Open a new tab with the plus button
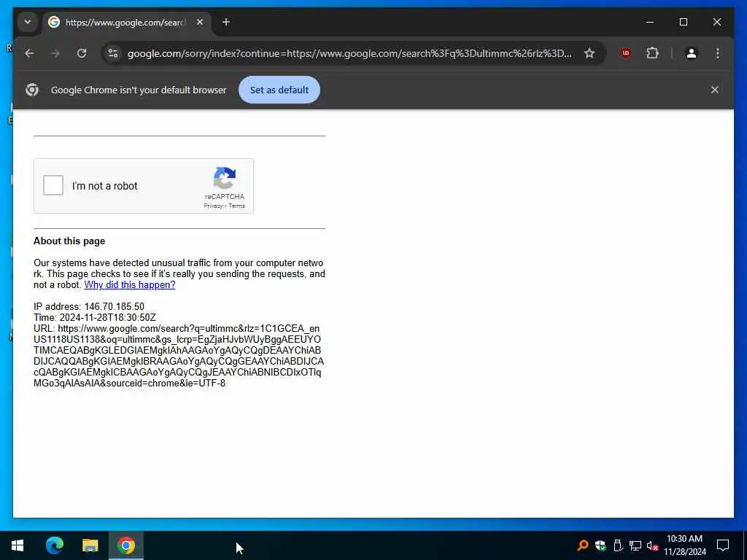The image size is (747, 560). click(x=226, y=22)
